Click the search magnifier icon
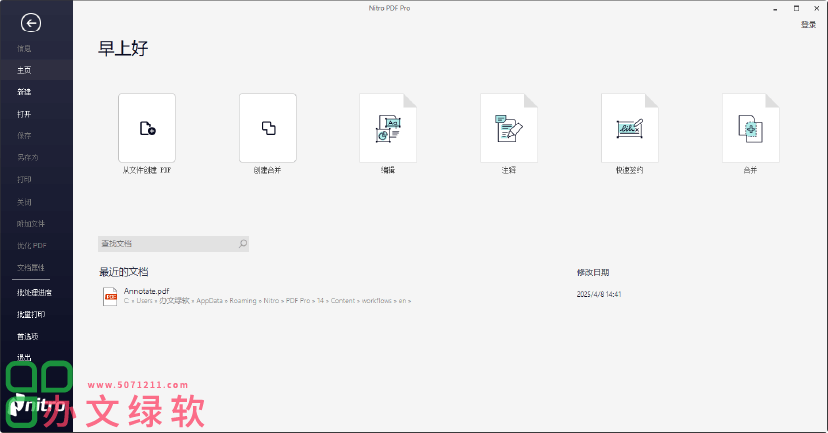The image size is (828, 433). pos(242,243)
